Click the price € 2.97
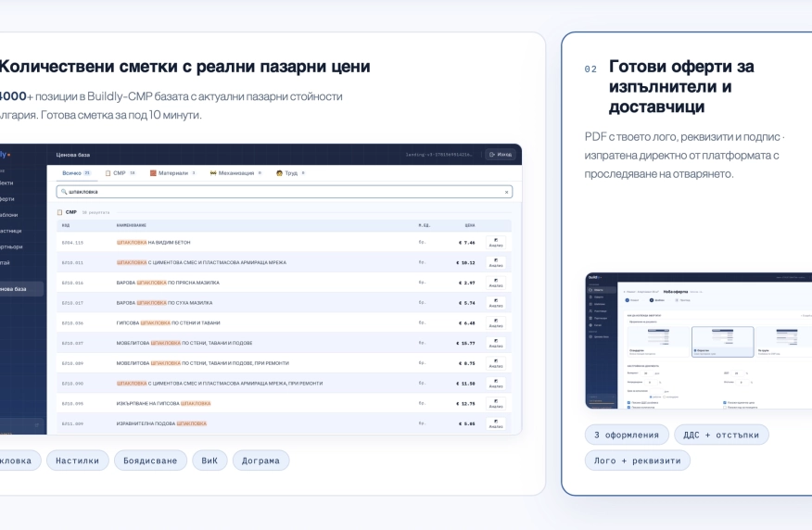The height and width of the screenshot is (530, 812). tap(466, 283)
